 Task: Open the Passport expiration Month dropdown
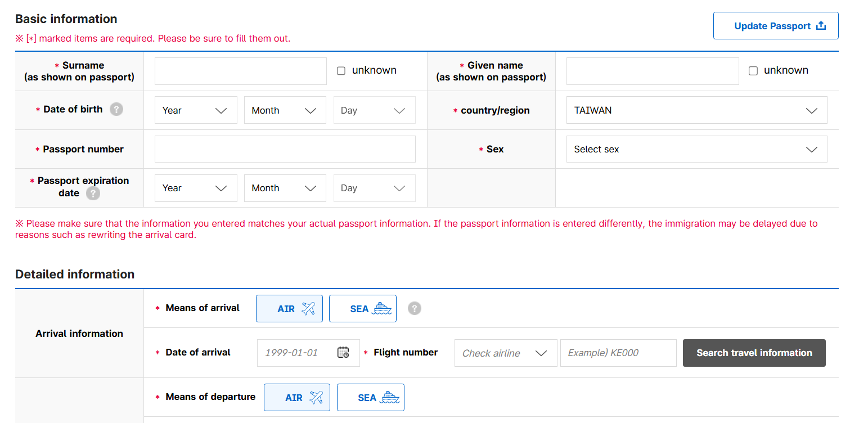[285, 188]
